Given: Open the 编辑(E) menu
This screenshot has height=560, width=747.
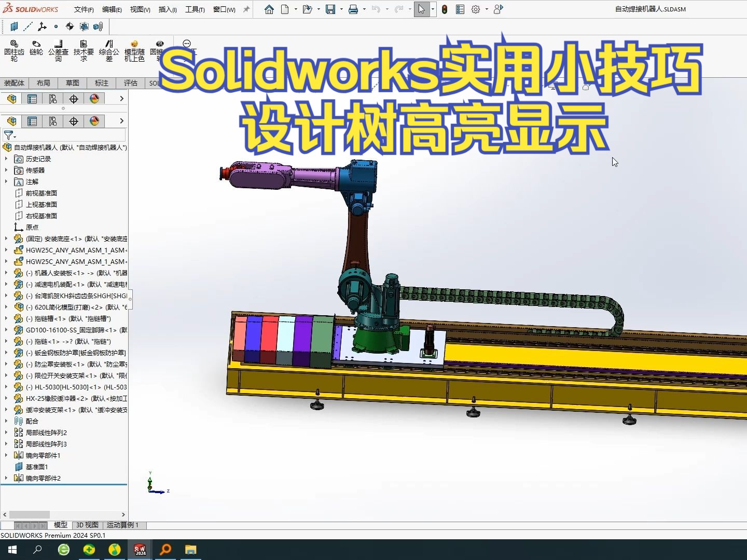Looking at the screenshot, I should pos(112,9).
